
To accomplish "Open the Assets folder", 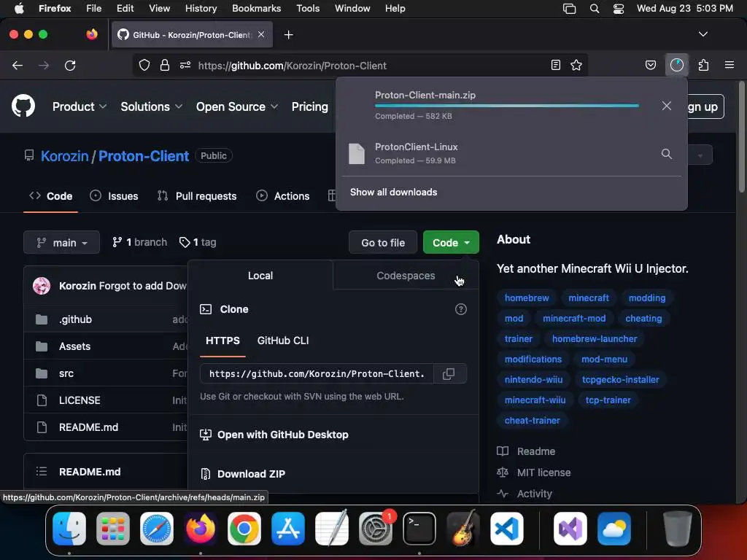I will point(75,346).
